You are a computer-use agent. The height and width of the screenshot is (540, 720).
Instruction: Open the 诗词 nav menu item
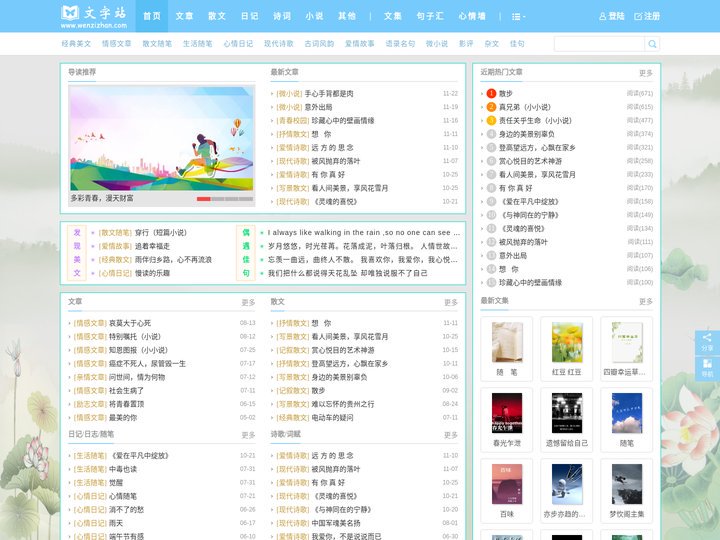click(282, 16)
